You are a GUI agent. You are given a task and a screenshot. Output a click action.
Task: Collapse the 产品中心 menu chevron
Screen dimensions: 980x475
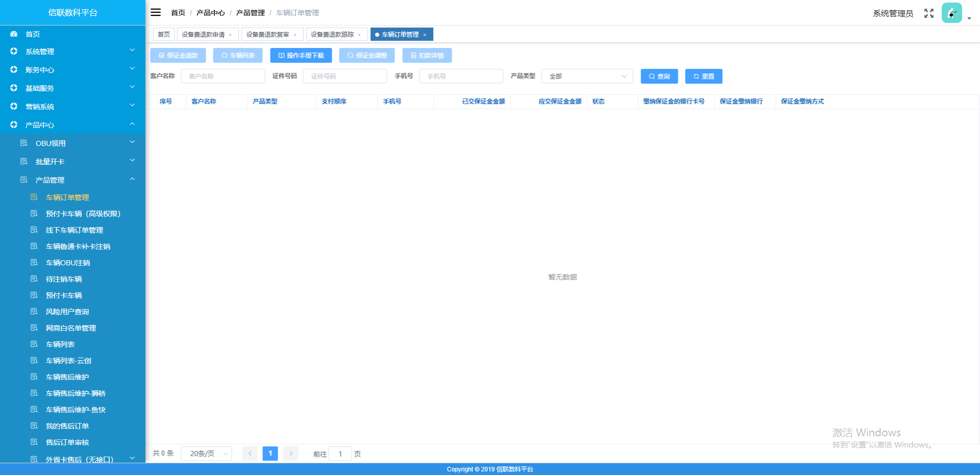132,123
